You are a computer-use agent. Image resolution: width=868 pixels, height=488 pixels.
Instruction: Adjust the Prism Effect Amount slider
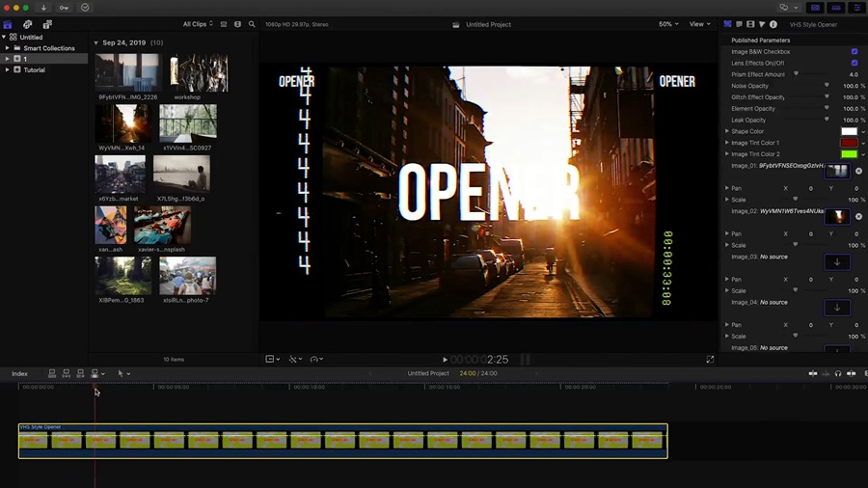[796, 74]
